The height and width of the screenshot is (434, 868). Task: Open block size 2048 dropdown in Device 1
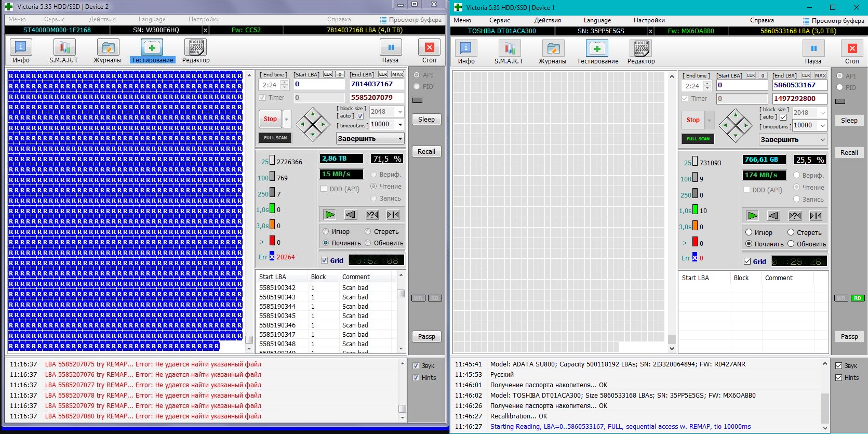click(823, 113)
